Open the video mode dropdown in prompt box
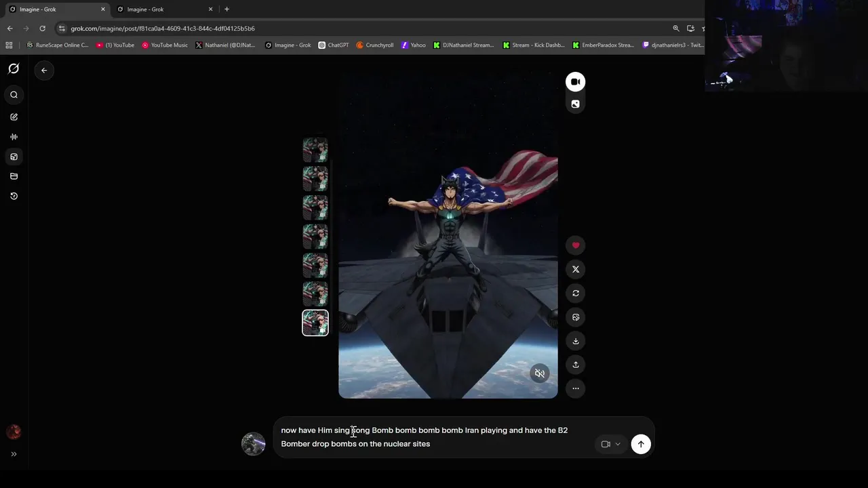The width and height of the screenshot is (868, 488). (611, 444)
